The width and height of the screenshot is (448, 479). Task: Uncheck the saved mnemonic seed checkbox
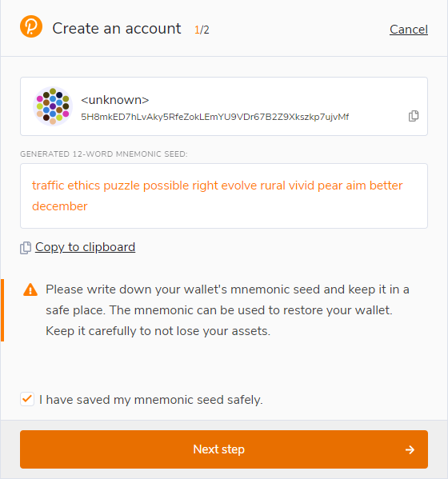[x=27, y=399]
